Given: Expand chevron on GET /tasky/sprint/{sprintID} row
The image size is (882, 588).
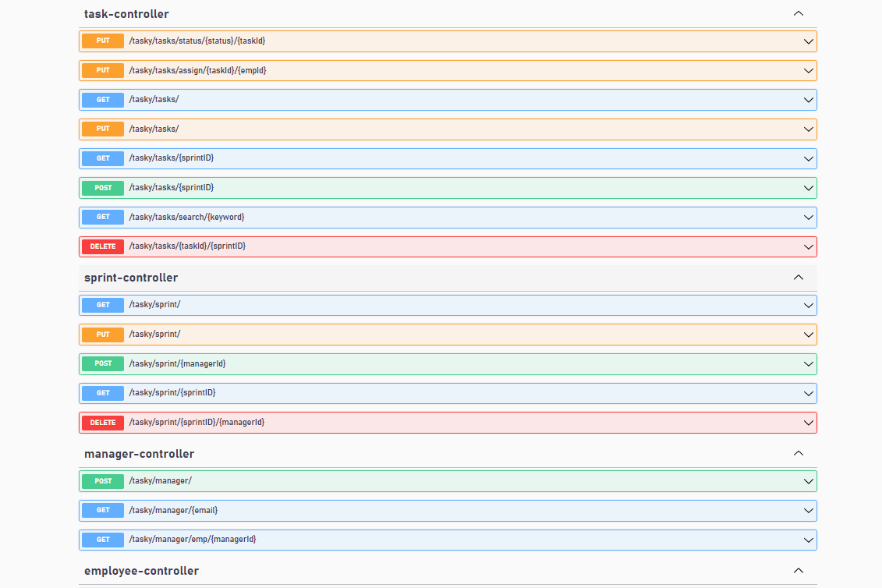Looking at the screenshot, I should pos(808,393).
